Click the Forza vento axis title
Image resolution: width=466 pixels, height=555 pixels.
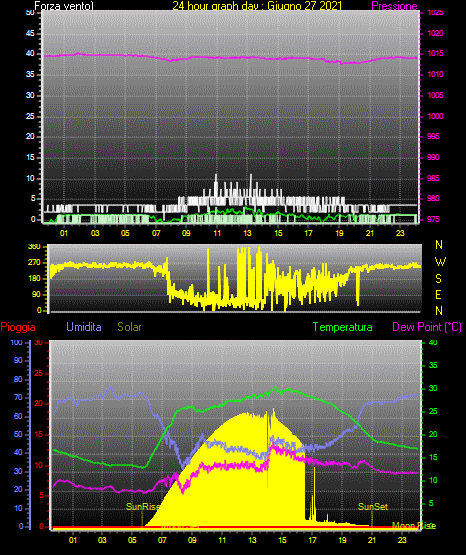point(64,6)
